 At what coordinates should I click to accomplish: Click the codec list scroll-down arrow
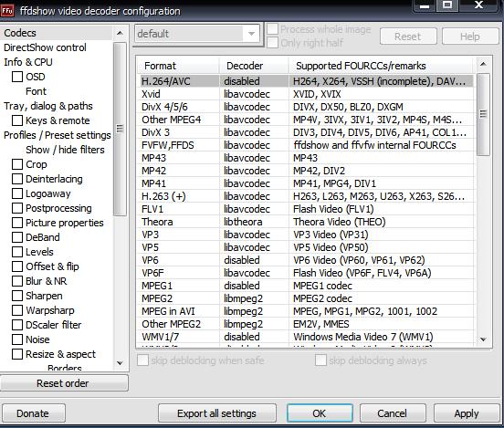point(483,339)
